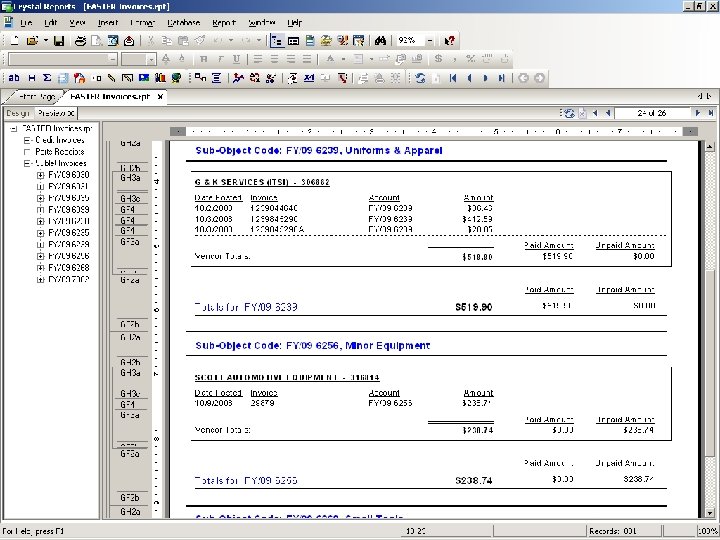
Task: Expand the FY/09 6268 group tree node
Action: click(40, 268)
